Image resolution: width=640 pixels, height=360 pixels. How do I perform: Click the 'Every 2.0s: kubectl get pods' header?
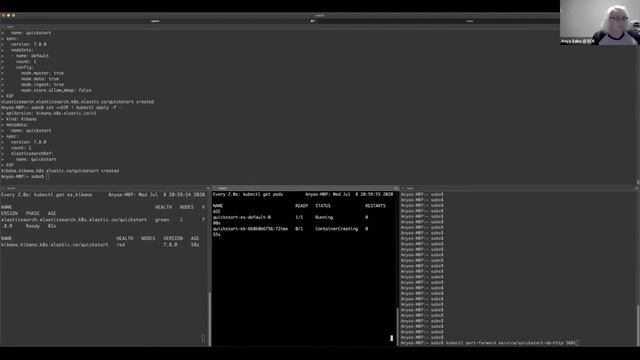248,194
